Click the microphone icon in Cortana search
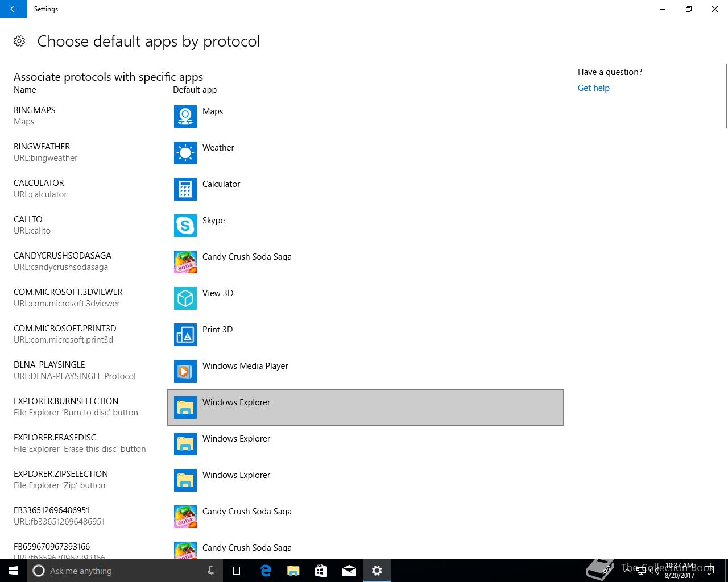The image size is (728, 582). click(x=211, y=571)
